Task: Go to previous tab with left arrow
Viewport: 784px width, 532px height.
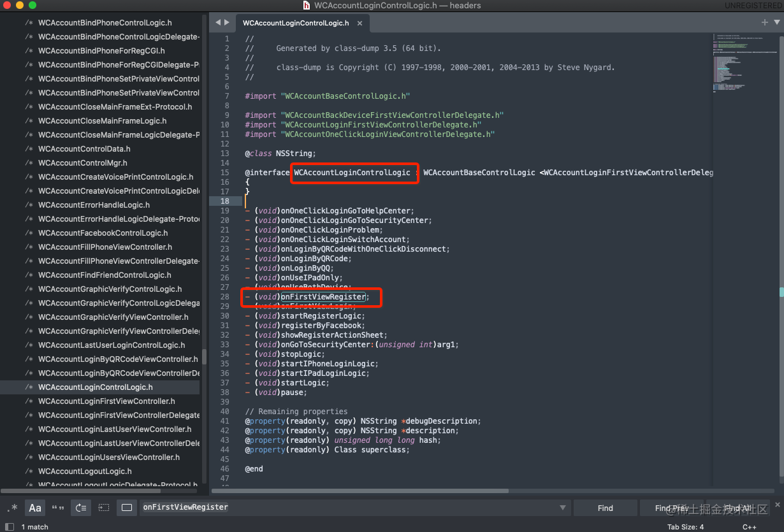Action: 218,22
